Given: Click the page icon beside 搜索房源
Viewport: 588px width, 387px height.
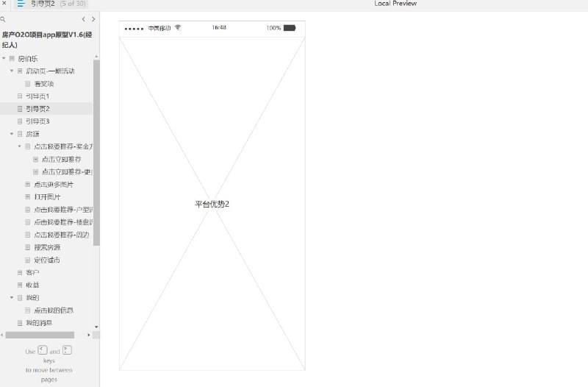Looking at the screenshot, I should (x=28, y=247).
